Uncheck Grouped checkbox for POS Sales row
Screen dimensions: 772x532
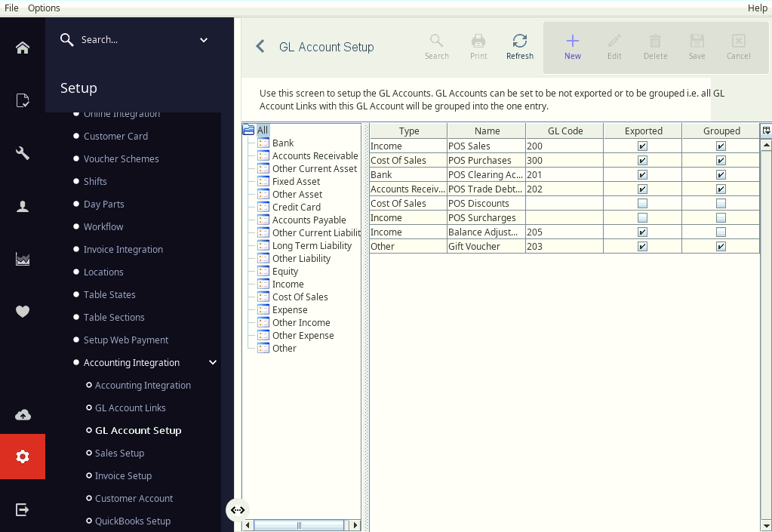click(x=720, y=146)
